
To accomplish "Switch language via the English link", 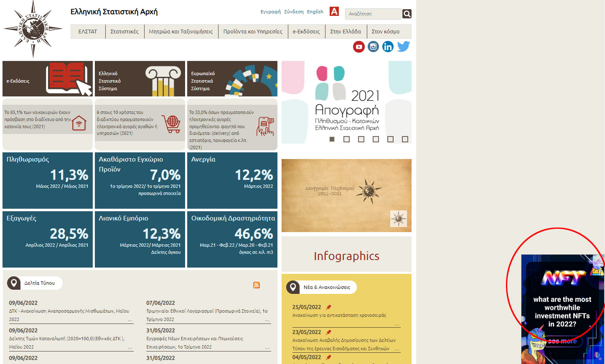I will click(315, 12).
